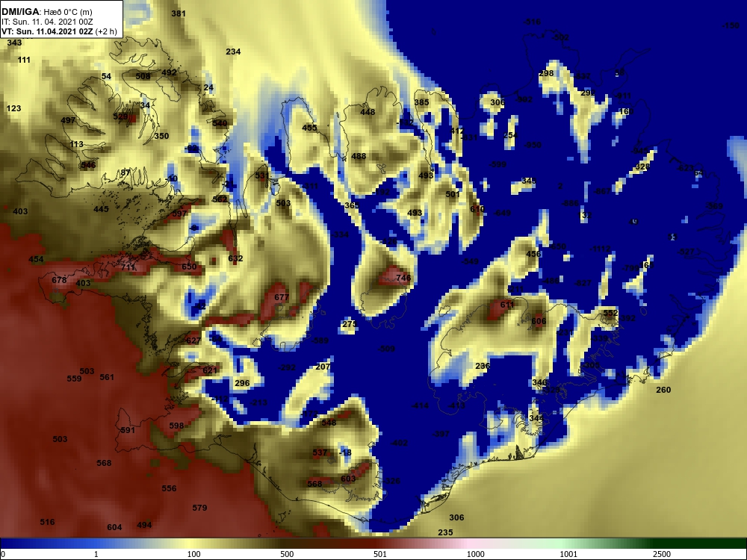Click the map value '298'
The height and width of the screenshot is (560, 747).
(546, 73)
